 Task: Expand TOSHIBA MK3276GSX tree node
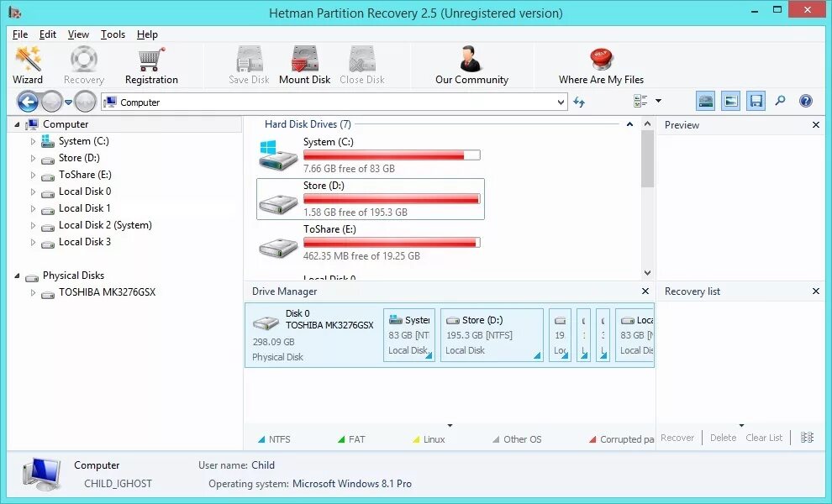click(33, 293)
